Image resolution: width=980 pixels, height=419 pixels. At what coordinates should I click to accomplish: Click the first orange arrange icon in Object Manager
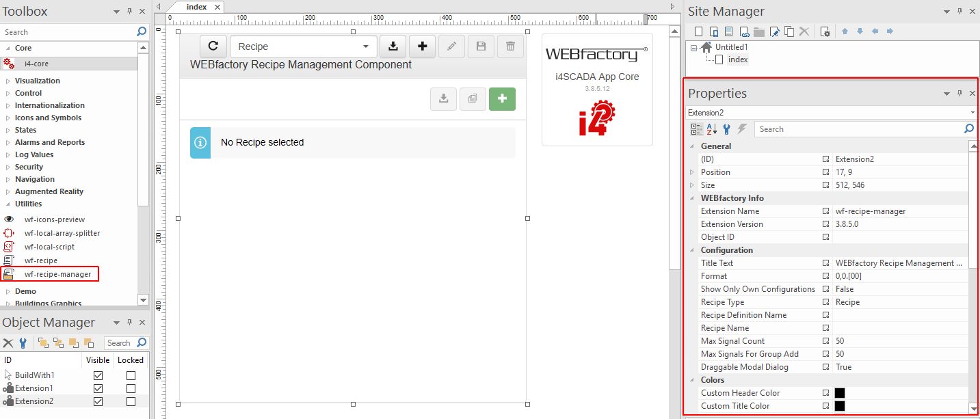coord(43,343)
